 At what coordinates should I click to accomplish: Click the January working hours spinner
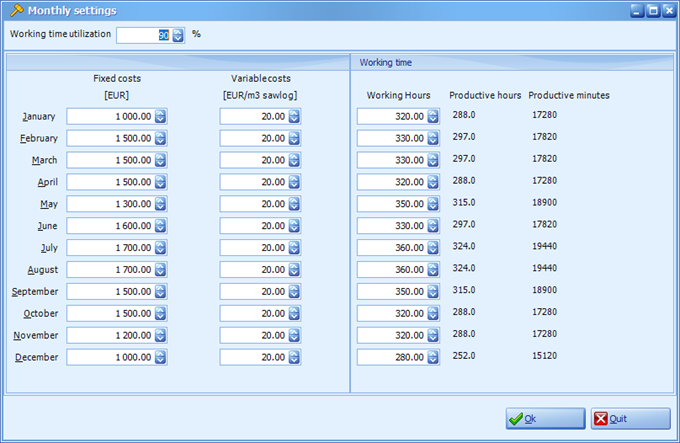(x=433, y=116)
